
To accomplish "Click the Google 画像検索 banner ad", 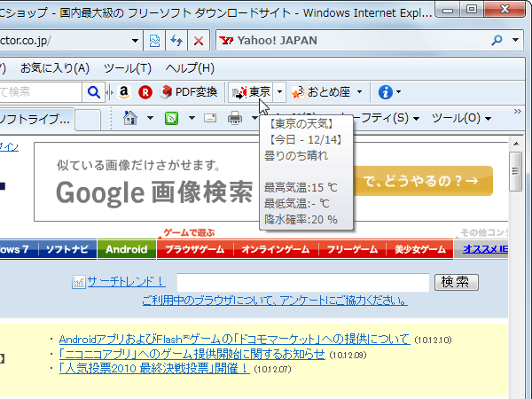I will pyautogui.click(x=146, y=182).
